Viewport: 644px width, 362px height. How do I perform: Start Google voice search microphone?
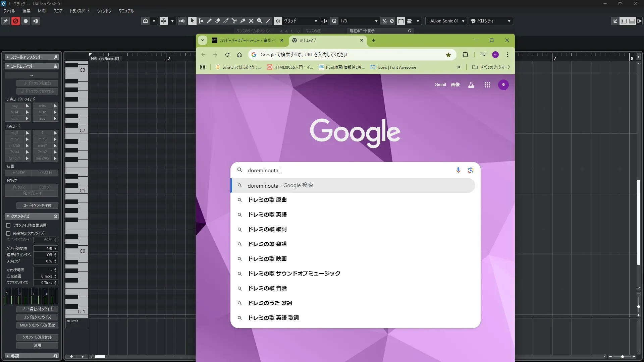[458, 170]
